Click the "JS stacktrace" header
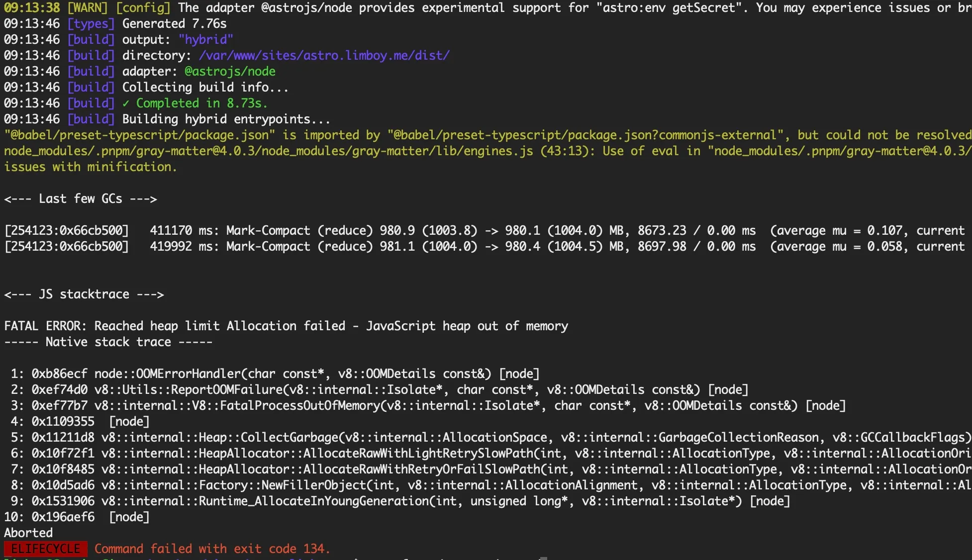 [x=84, y=294]
